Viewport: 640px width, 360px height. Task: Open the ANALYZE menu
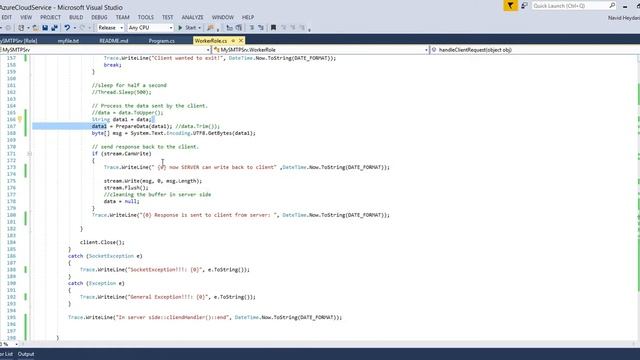[x=192, y=17]
